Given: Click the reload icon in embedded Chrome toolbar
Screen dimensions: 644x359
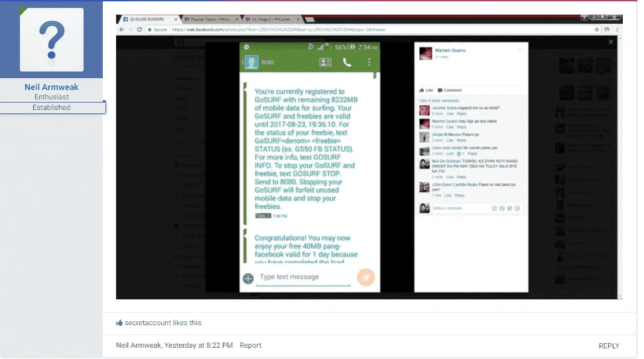Looking at the screenshot, I should (x=140, y=30).
